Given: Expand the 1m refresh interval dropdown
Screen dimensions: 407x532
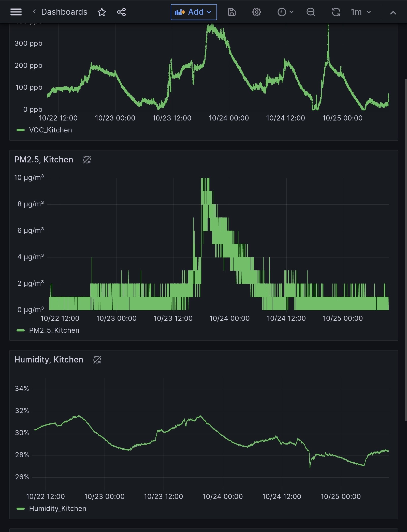Looking at the screenshot, I should (x=361, y=12).
